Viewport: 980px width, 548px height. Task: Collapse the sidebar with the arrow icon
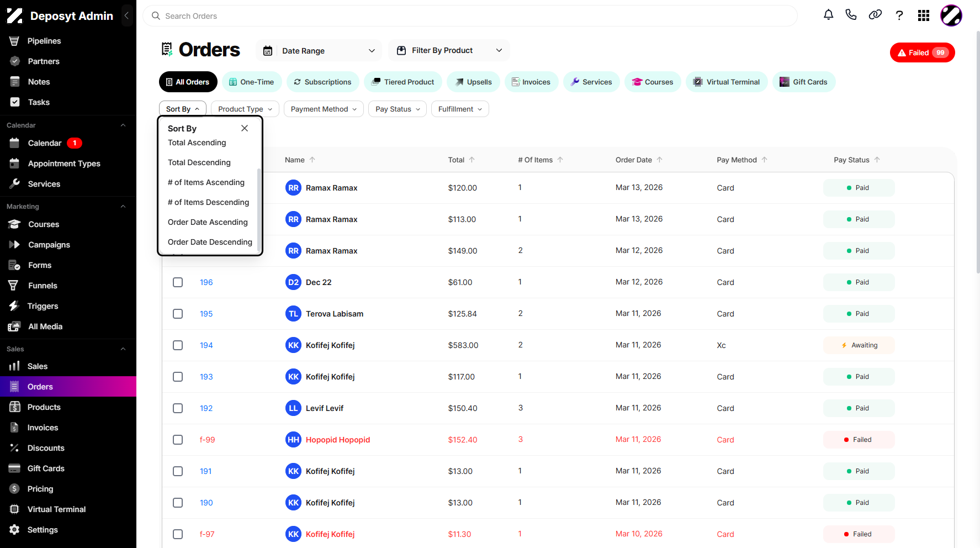(x=127, y=15)
